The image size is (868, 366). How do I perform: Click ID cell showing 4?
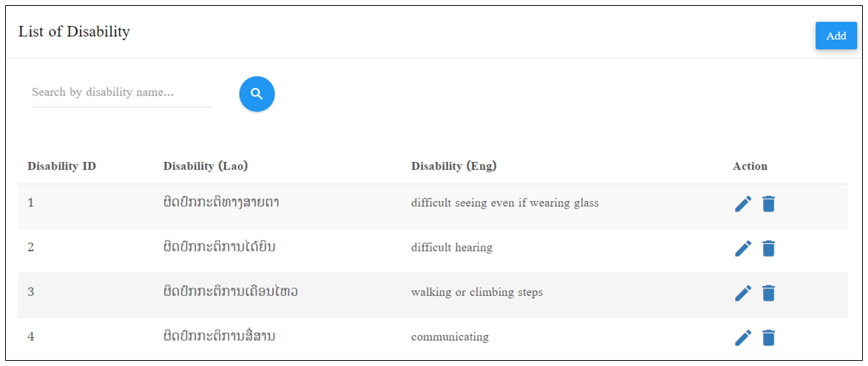click(x=31, y=336)
